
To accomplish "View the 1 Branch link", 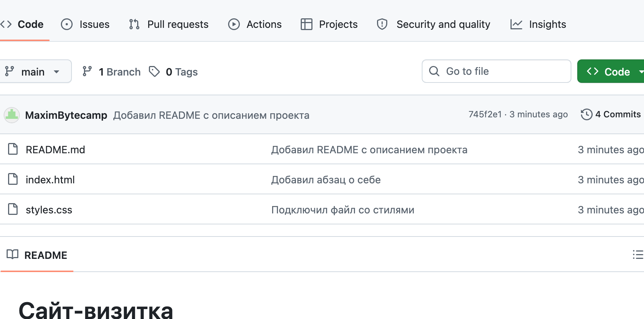I will click(x=111, y=71).
